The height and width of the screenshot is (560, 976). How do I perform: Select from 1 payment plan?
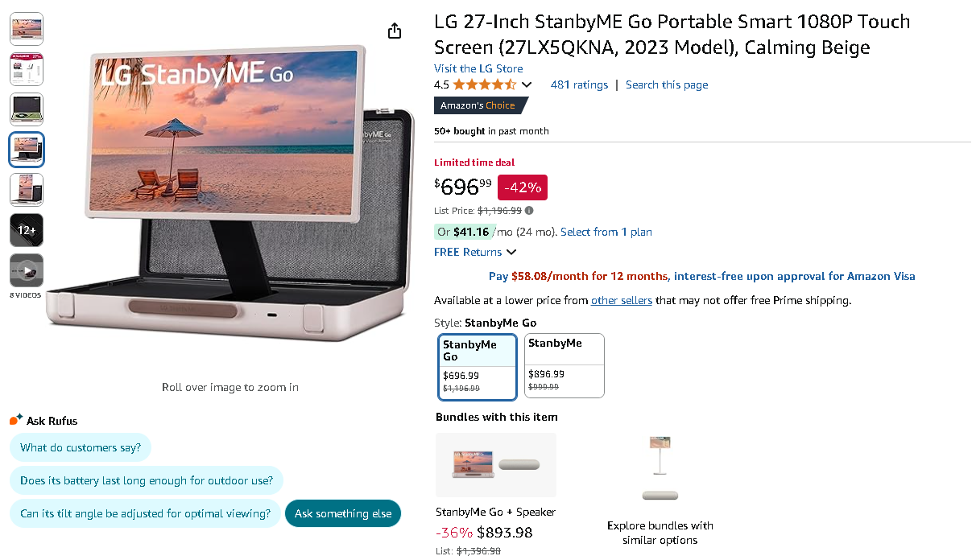point(606,232)
